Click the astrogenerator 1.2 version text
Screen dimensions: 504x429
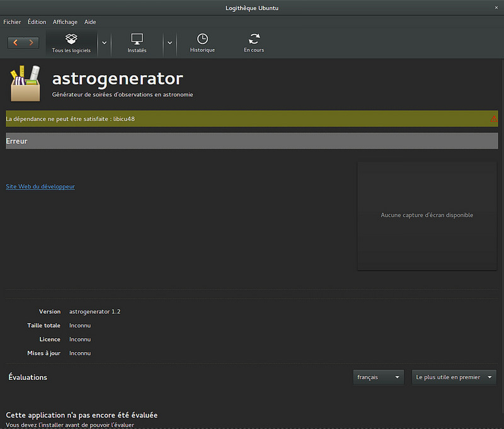tap(95, 312)
